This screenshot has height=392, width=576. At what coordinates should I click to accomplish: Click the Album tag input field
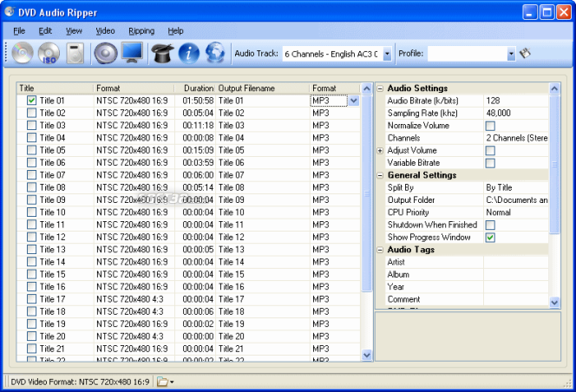(516, 275)
